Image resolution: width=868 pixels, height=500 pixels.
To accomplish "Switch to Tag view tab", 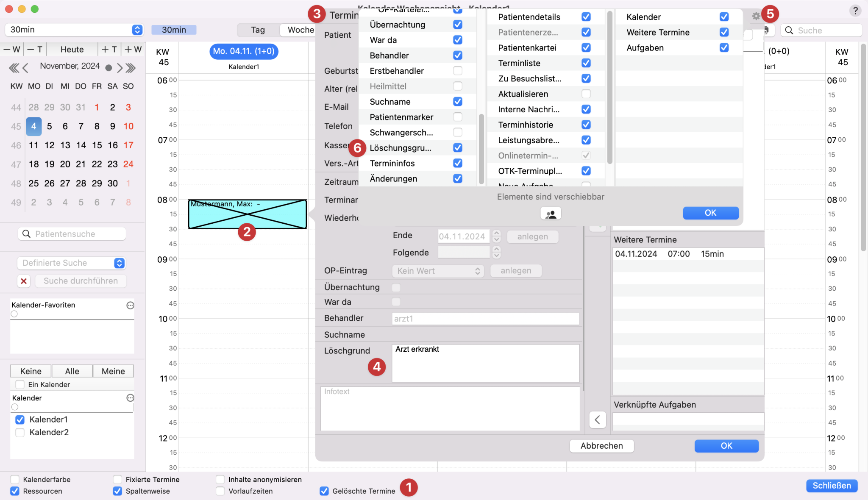I will [x=258, y=30].
